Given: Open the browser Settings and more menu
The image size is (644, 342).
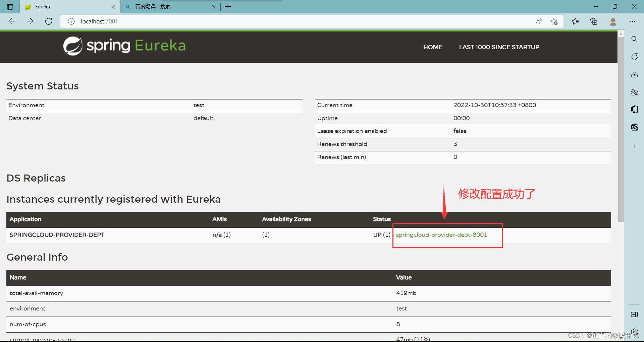Looking at the screenshot, I should (632, 21).
